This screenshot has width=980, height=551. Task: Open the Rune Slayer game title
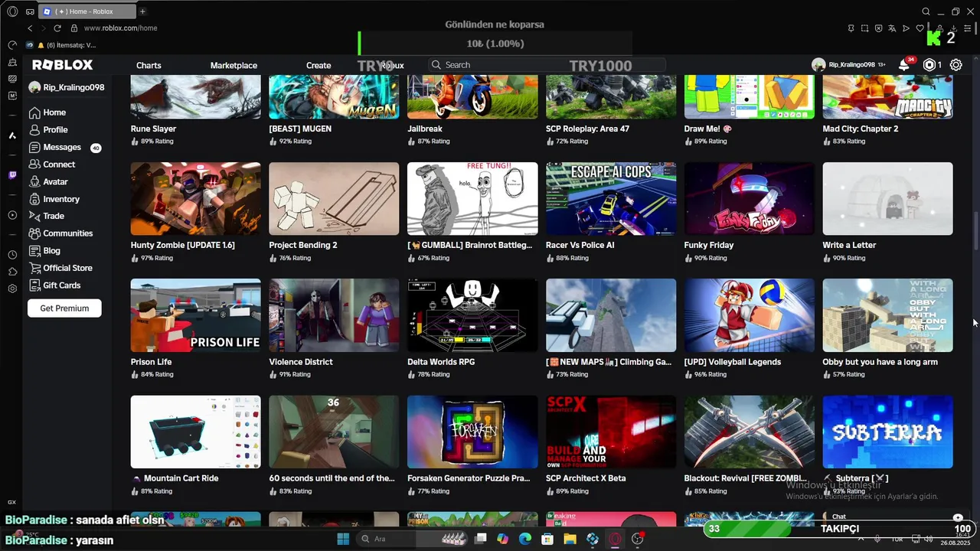point(153,129)
